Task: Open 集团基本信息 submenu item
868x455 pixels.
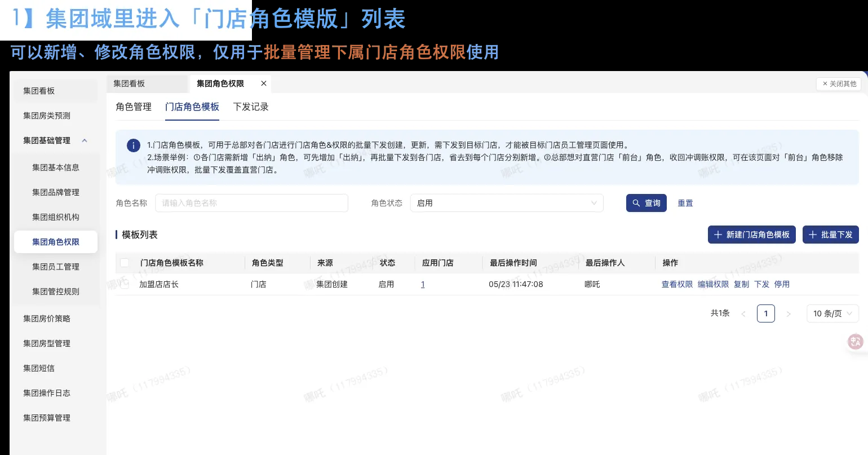Action: click(56, 167)
